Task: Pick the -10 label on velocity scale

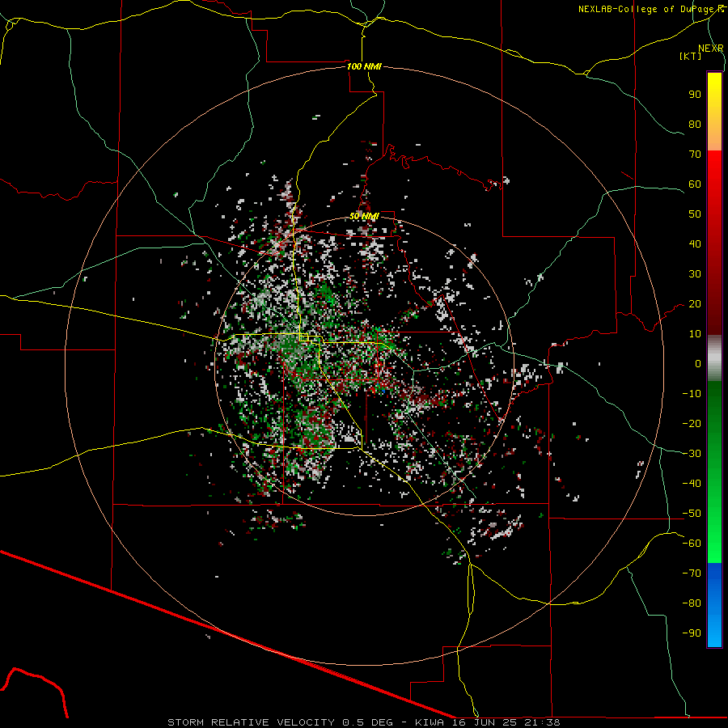Action: [692, 394]
